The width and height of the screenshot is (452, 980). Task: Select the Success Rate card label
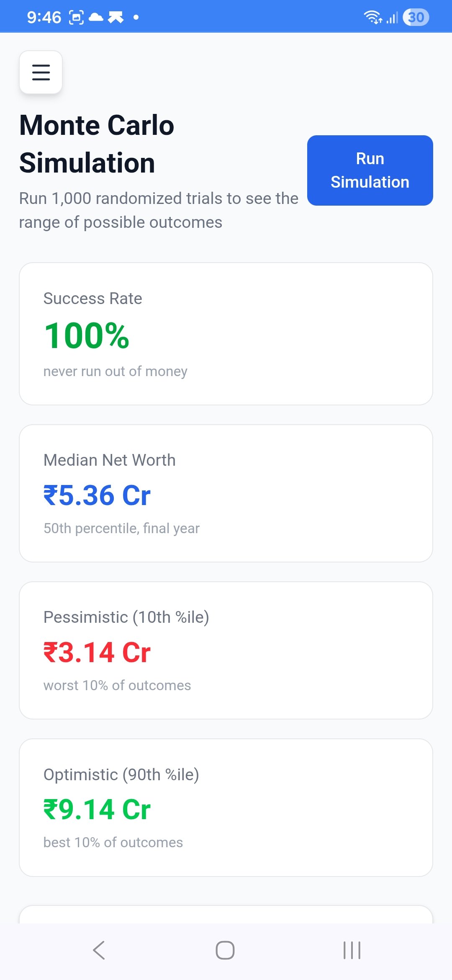[93, 299]
